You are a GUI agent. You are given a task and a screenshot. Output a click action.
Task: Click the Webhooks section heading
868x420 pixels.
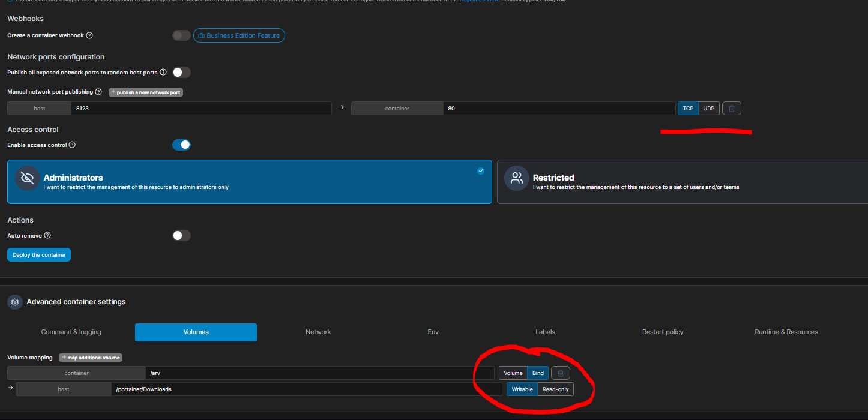pyautogui.click(x=25, y=19)
